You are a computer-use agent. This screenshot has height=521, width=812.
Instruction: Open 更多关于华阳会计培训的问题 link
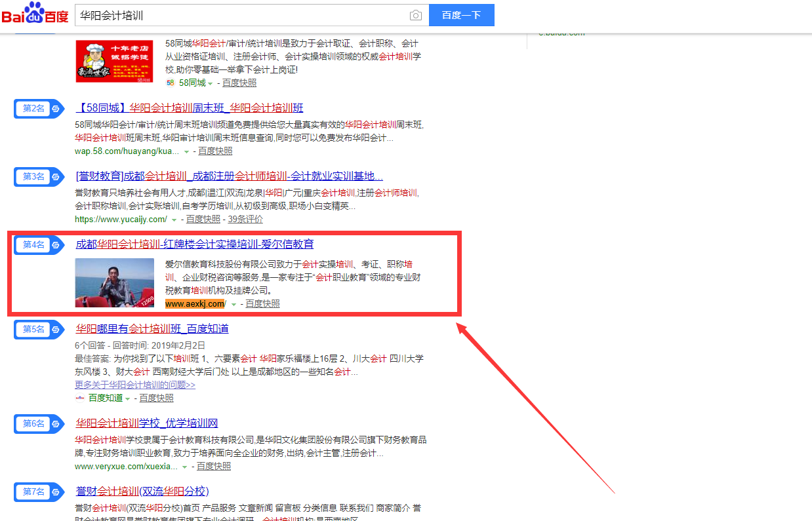tap(135, 385)
